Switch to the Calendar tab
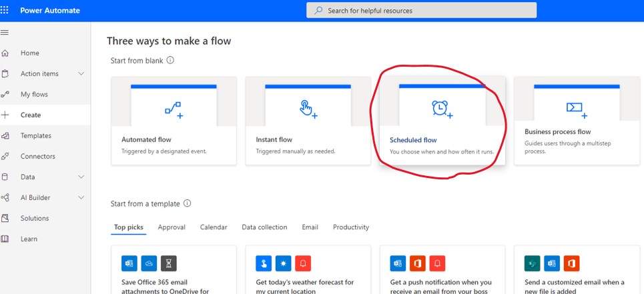The width and height of the screenshot is (644, 294). point(214,227)
